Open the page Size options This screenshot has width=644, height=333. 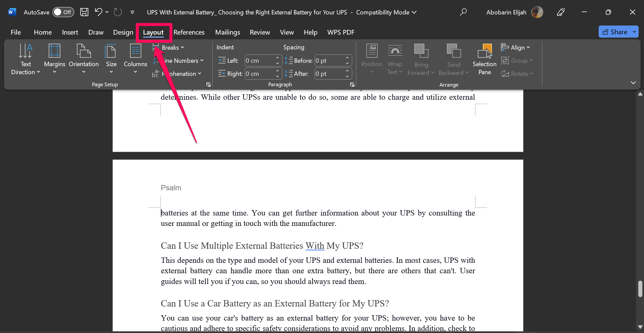tap(111, 58)
